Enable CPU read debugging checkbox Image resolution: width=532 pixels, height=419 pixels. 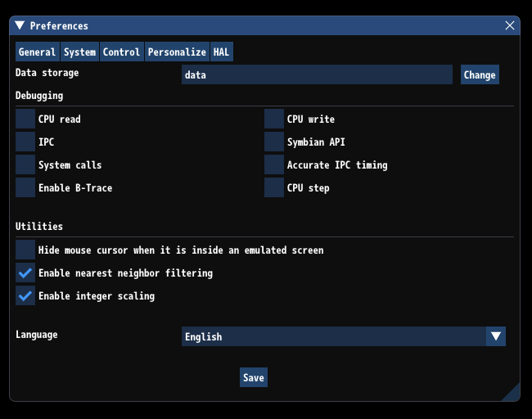25,119
